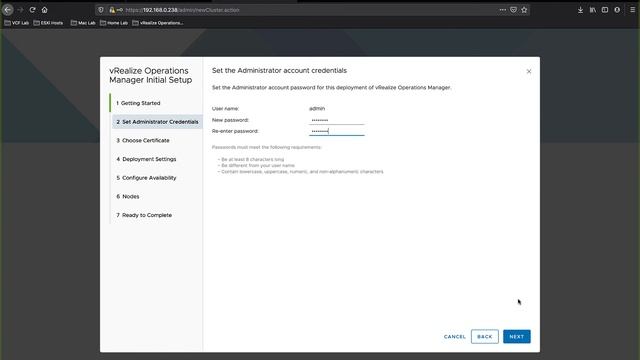The height and width of the screenshot is (360, 640).
Task: Open the downloads arrow icon
Action: tap(580, 10)
